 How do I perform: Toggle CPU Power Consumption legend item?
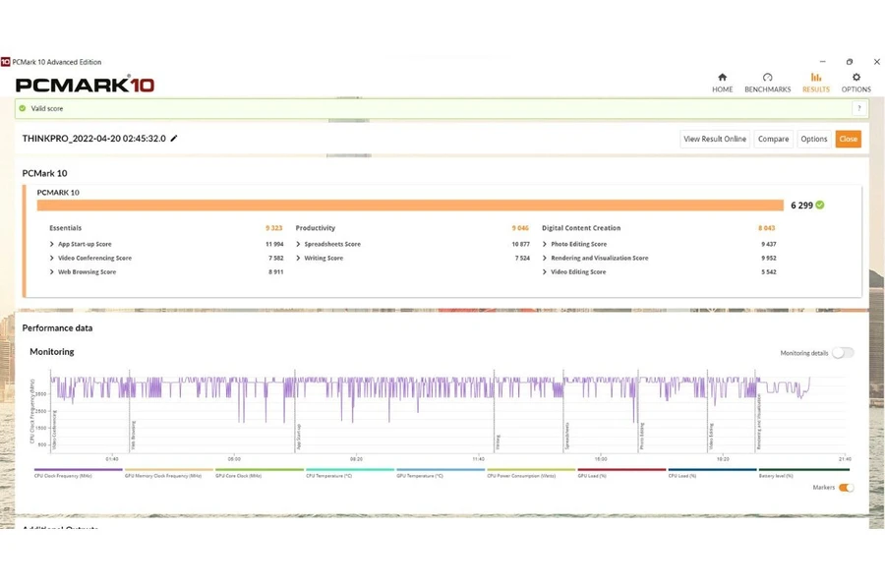click(x=531, y=473)
